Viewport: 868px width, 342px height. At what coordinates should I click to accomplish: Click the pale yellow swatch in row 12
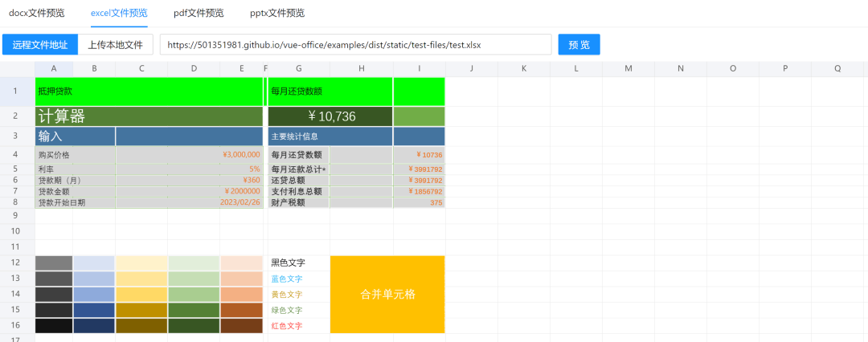(x=141, y=263)
